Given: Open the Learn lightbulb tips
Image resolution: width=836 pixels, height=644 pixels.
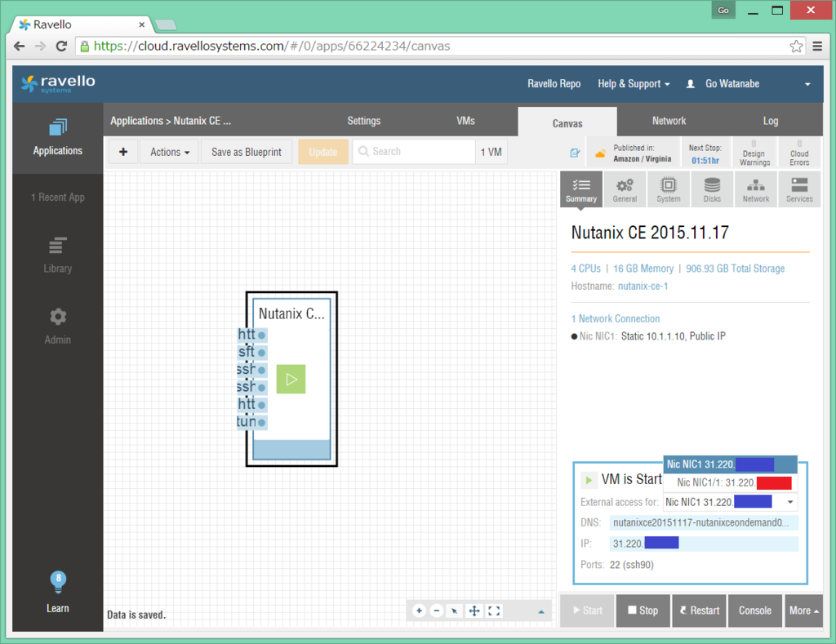Looking at the screenshot, I should coord(58,592).
